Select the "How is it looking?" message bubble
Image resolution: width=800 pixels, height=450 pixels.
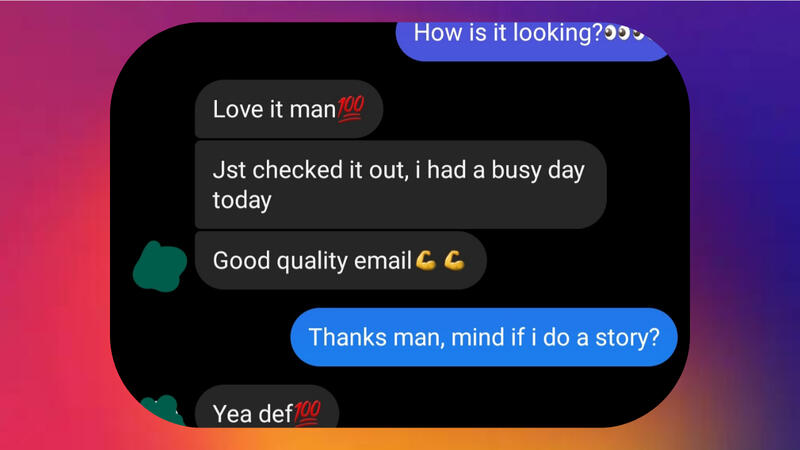click(x=533, y=41)
